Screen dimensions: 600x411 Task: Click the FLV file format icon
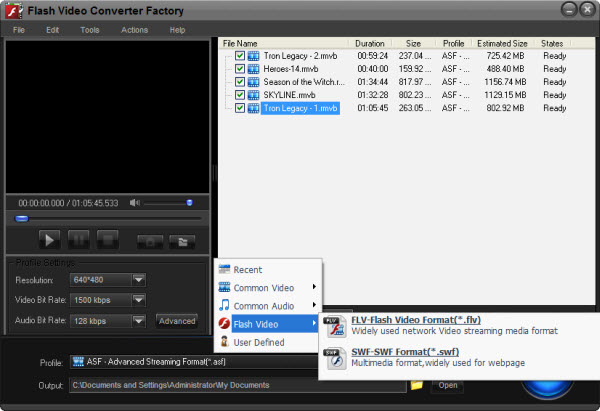pos(335,327)
